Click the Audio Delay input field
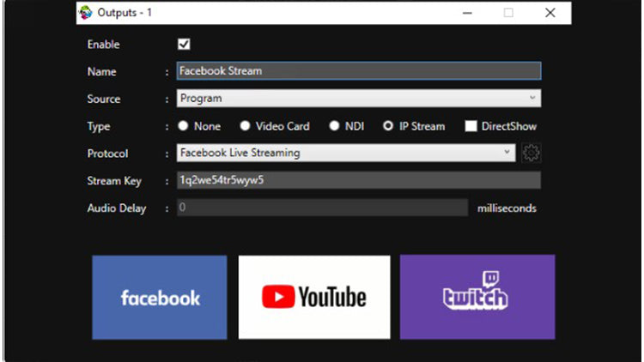The image size is (644, 362). 322,208
